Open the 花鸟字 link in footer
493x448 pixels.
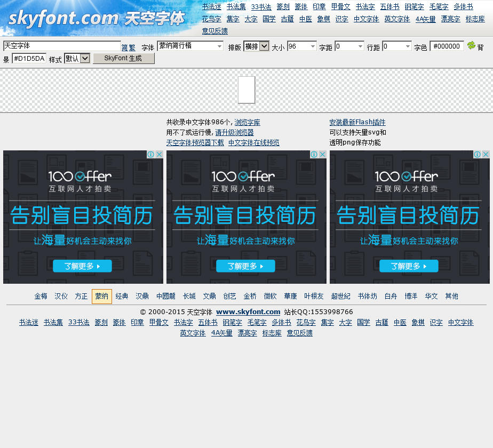point(306,322)
